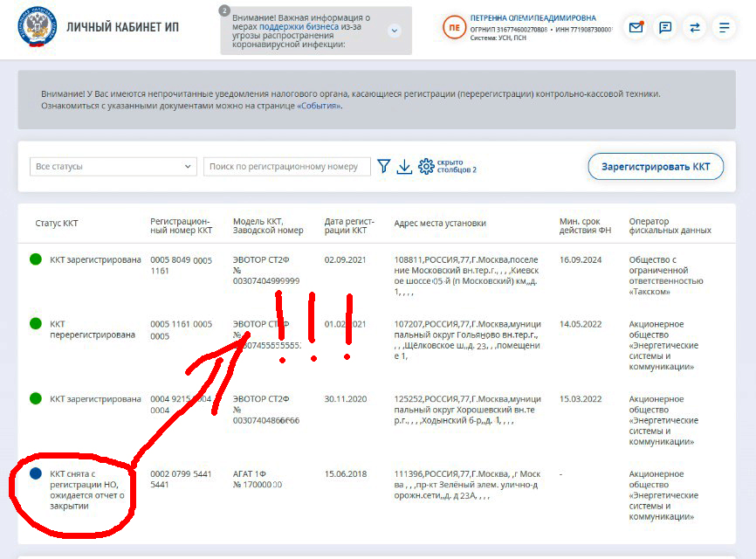Click the FNS tax service logo
This screenshot has width=756, height=559.
[x=35, y=27]
